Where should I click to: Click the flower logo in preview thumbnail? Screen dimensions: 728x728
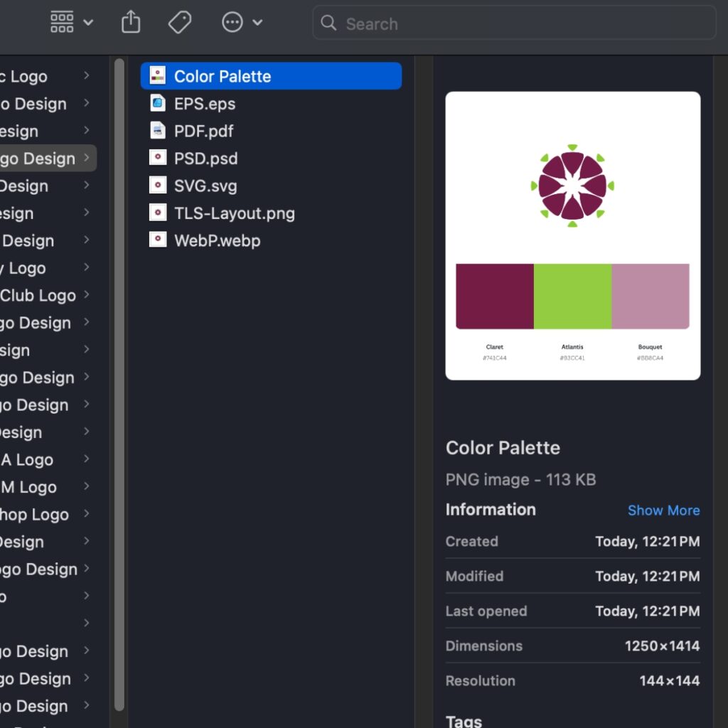click(x=572, y=186)
